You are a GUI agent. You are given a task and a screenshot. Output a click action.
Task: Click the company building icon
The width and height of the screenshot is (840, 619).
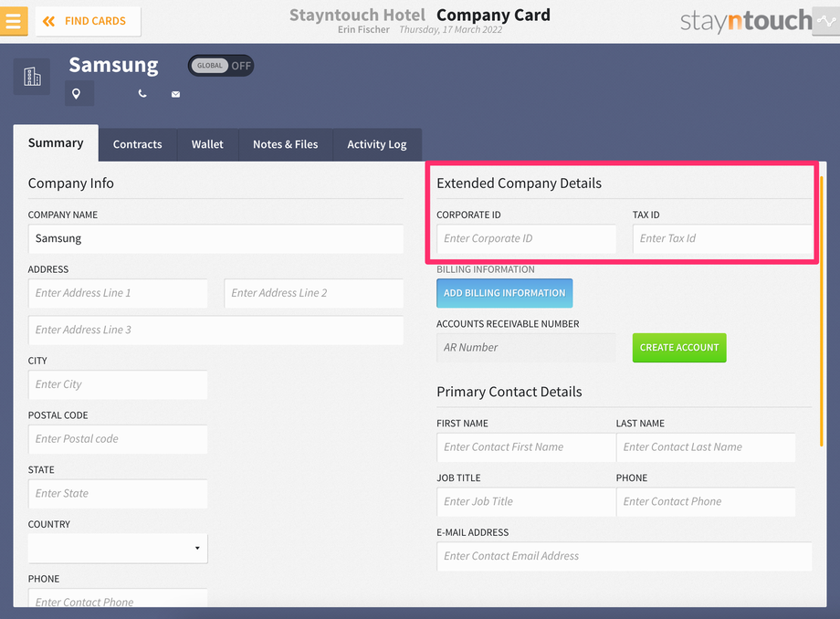tap(32, 77)
